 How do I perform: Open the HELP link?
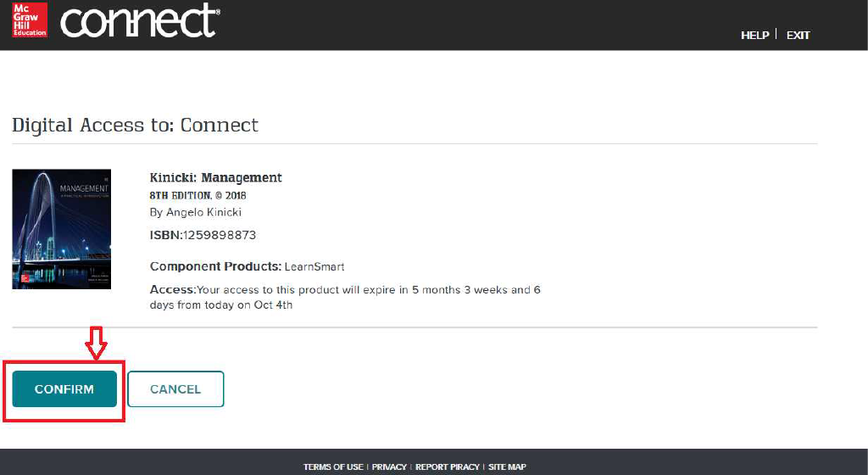(754, 35)
